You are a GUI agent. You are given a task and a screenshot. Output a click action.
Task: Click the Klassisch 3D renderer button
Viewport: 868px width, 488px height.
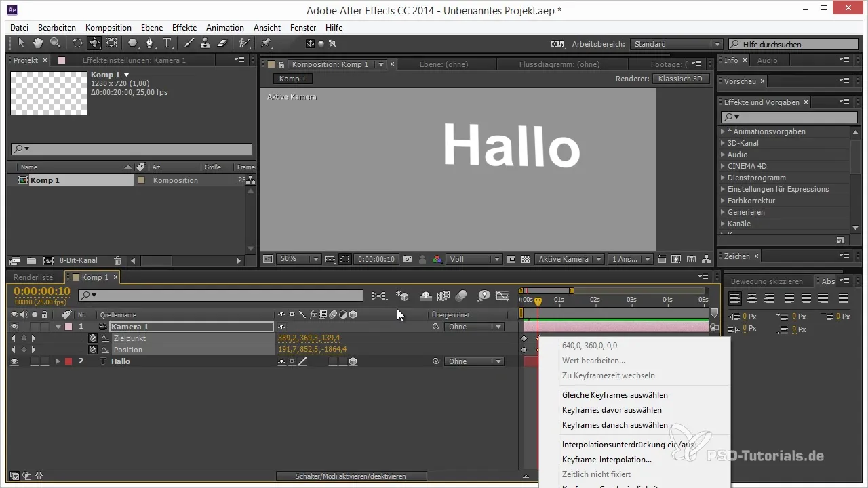tap(680, 79)
